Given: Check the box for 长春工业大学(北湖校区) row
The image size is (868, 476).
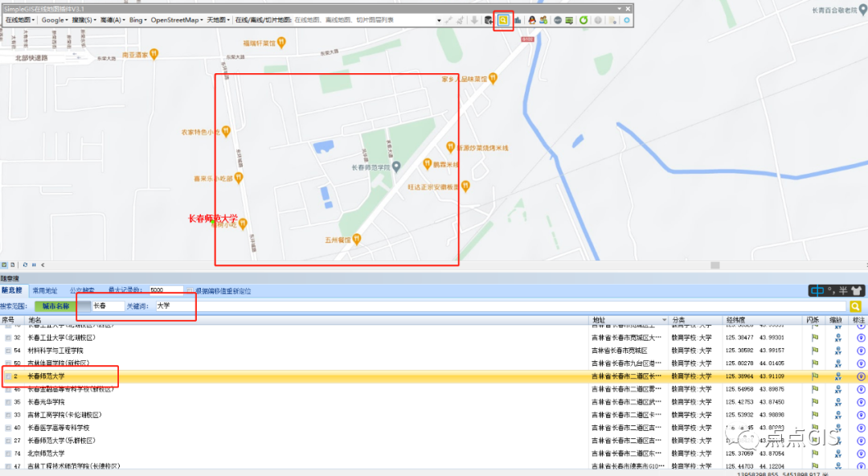Looking at the screenshot, I should pos(8,338).
